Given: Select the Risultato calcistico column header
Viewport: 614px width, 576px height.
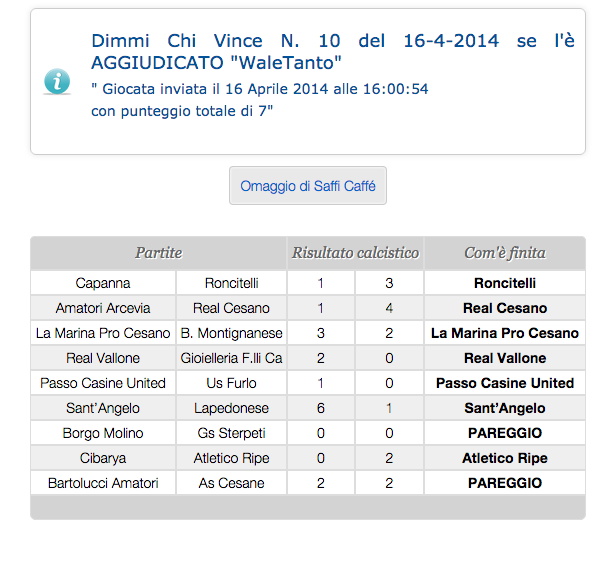Looking at the screenshot, I should click(x=355, y=253).
